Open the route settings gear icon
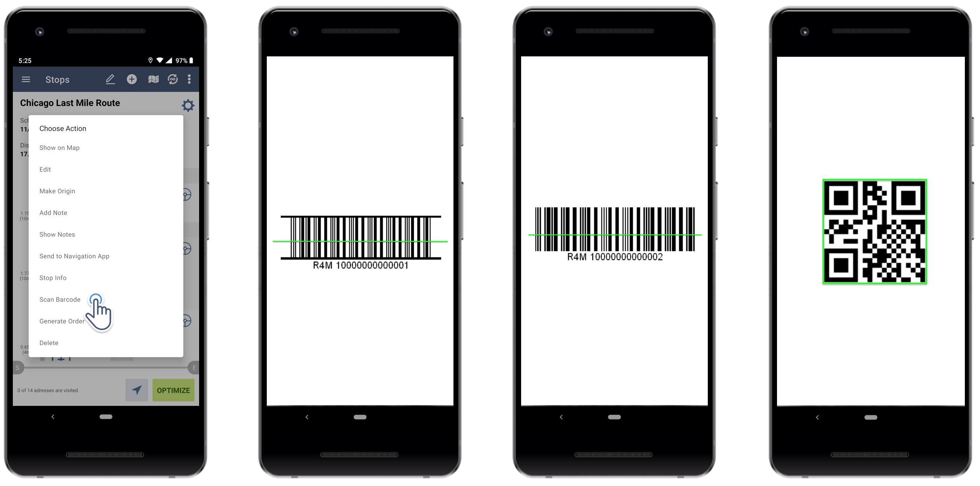980x486 pixels. (188, 104)
